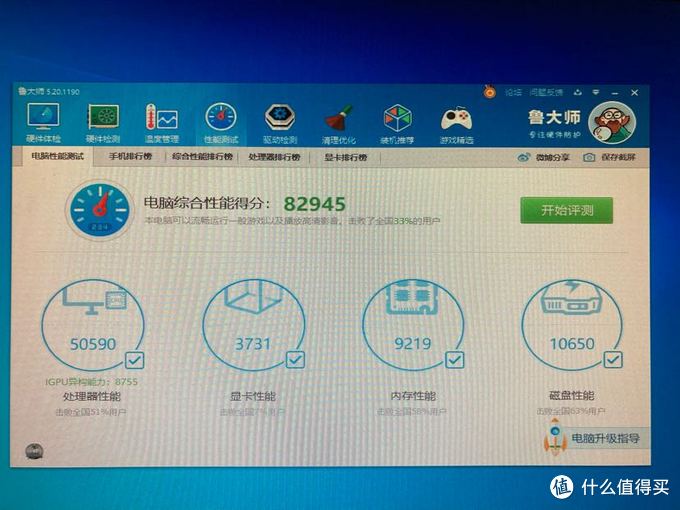Click the disk score 10650
The image size is (680, 510).
pyautogui.click(x=572, y=344)
